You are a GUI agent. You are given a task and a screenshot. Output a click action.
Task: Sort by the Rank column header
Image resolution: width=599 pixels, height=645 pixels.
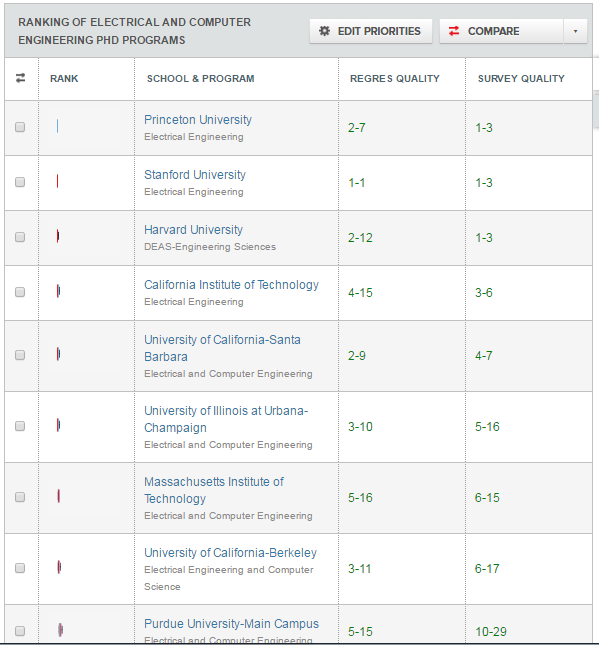click(64, 79)
